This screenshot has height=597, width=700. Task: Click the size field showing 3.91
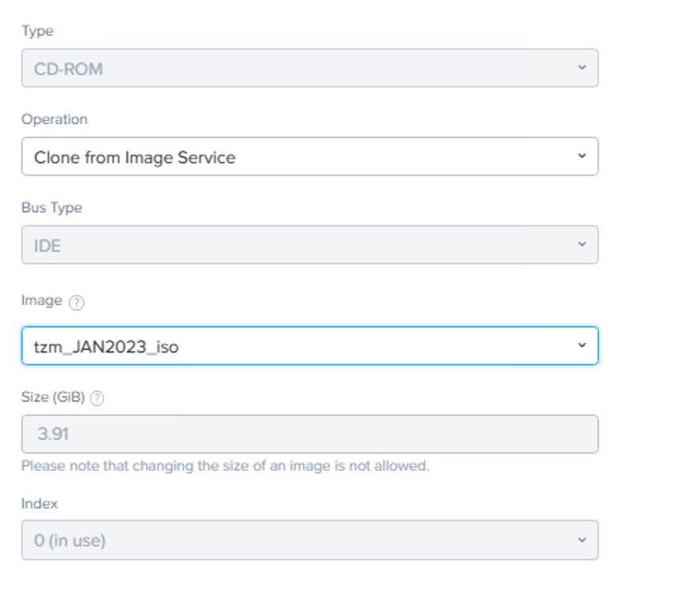click(x=309, y=434)
